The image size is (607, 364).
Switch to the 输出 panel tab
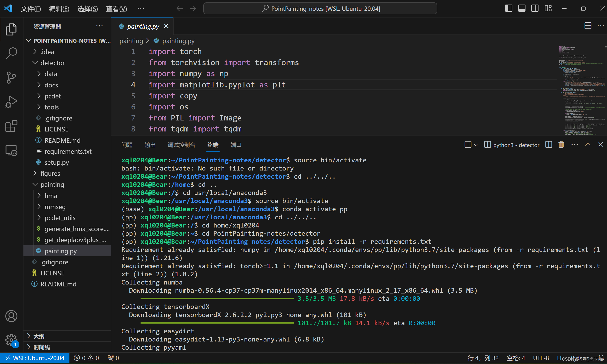click(x=150, y=145)
